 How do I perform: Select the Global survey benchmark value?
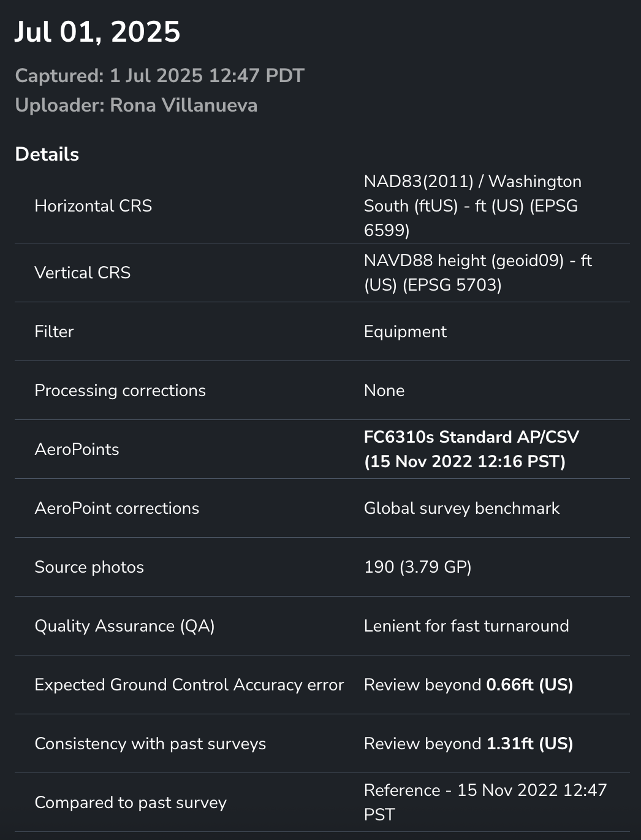click(461, 508)
